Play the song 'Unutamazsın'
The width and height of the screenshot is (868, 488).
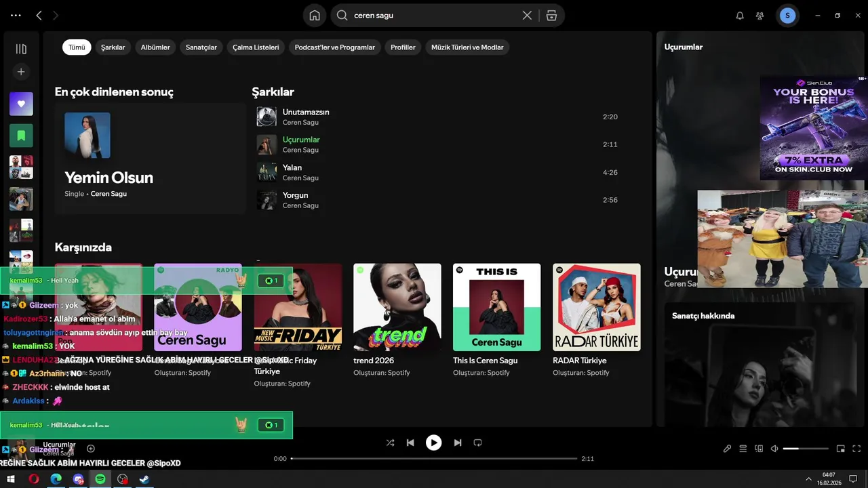tap(306, 112)
